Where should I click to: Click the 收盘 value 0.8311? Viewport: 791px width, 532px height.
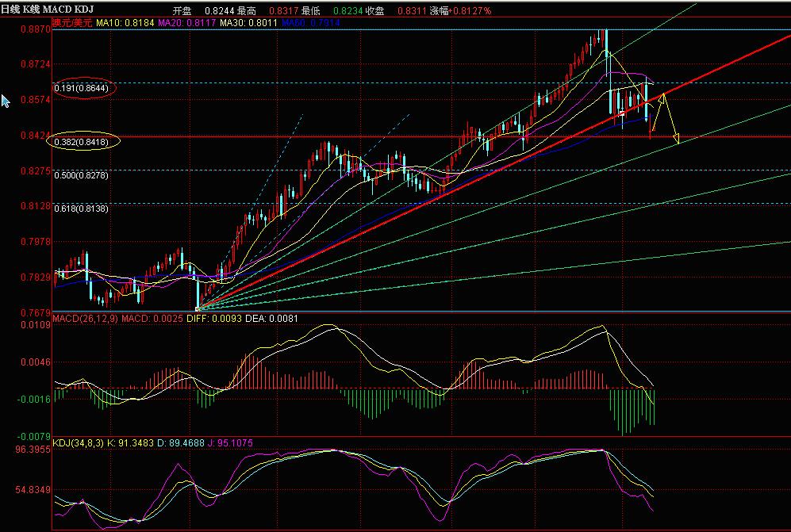411,10
